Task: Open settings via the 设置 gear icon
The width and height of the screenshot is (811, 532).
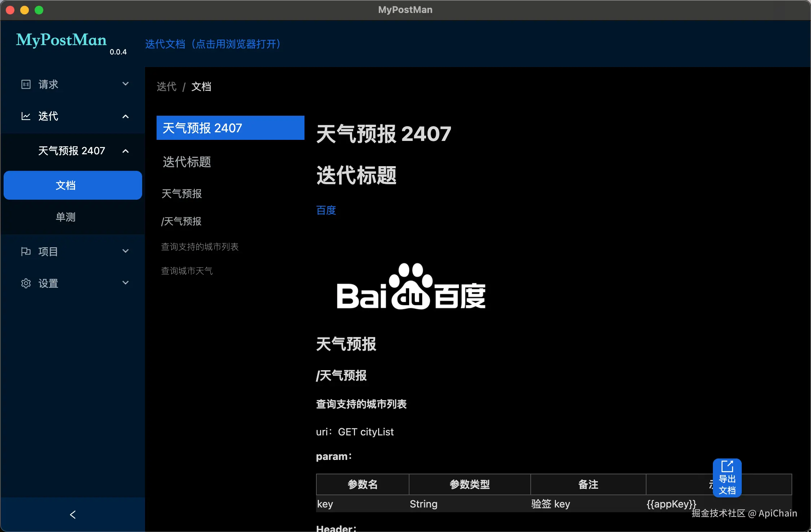Action: 26,283
